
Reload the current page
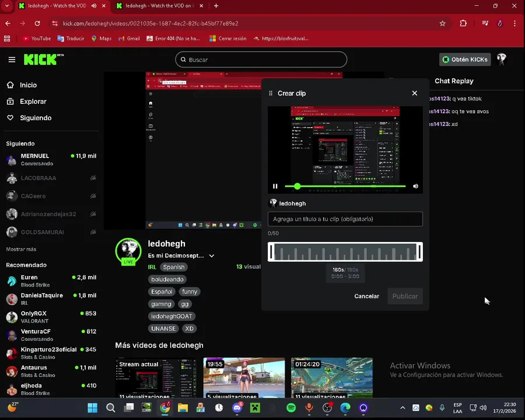tap(37, 23)
